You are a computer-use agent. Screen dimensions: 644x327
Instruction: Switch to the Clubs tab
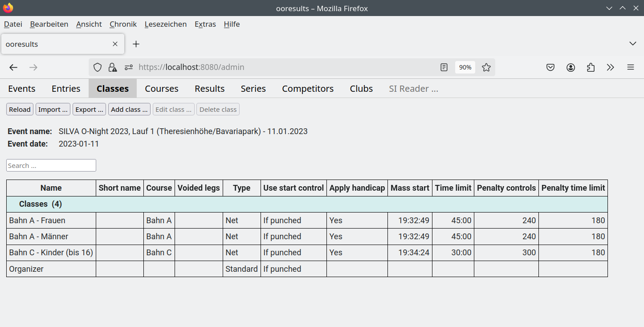(x=361, y=89)
